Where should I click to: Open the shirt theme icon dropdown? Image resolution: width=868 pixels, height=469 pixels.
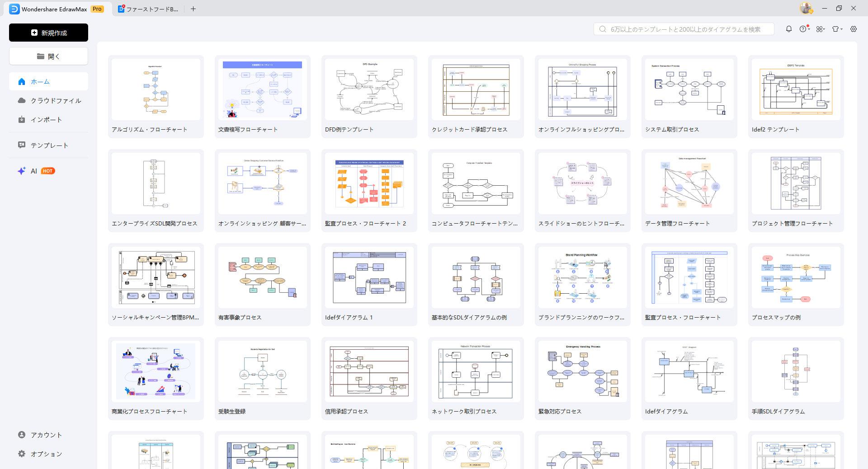point(837,29)
